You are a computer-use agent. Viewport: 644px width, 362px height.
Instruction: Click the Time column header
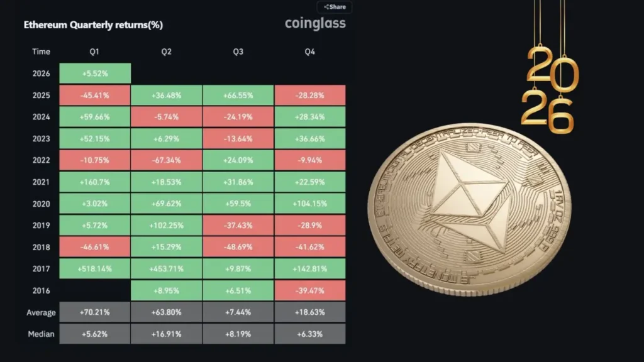click(x=41, y=52)
